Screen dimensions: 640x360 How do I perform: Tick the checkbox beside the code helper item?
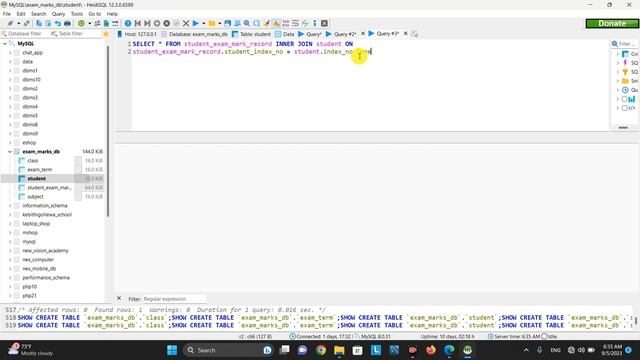[x=624, y=108]
